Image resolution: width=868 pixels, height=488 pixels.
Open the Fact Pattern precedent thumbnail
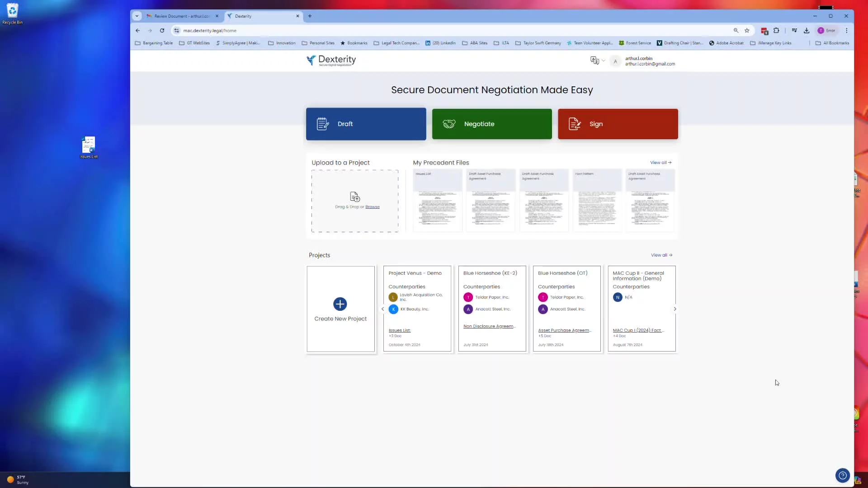point(597,201)
